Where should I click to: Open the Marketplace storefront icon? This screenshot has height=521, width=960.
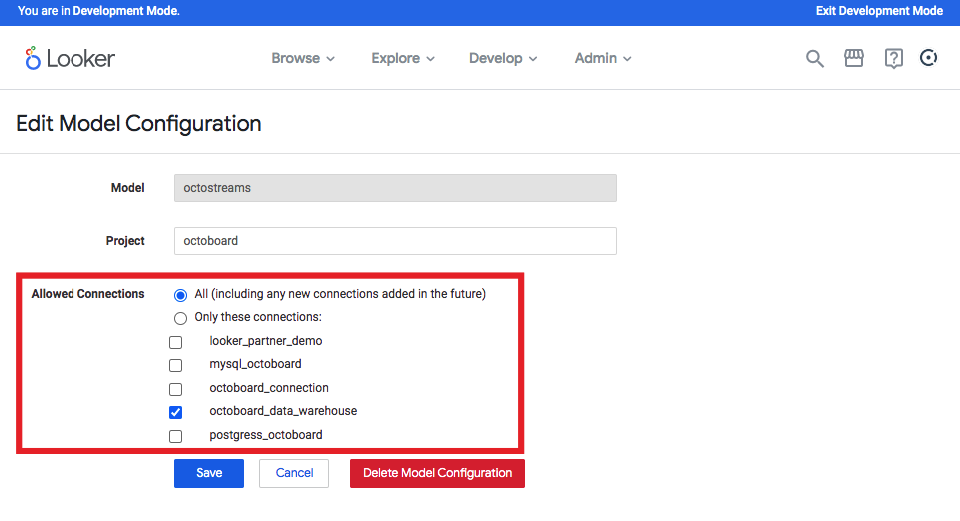[853, 58]
